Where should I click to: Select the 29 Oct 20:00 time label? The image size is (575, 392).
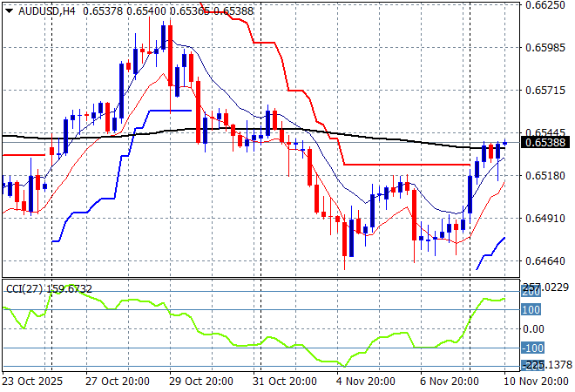pos(201,382)
